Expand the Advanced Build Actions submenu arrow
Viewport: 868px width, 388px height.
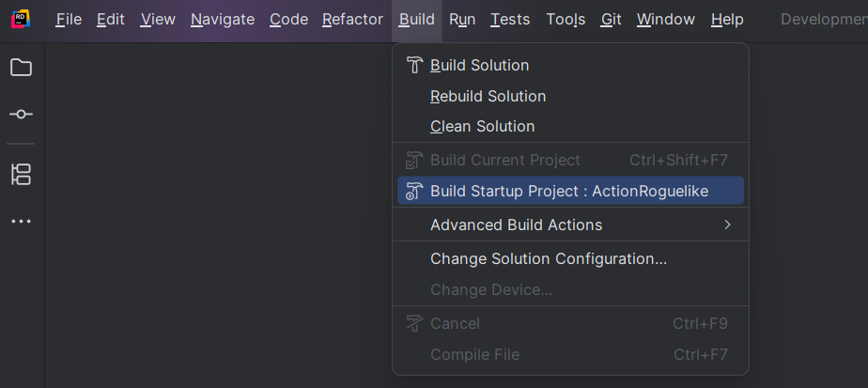pos(727,225)
